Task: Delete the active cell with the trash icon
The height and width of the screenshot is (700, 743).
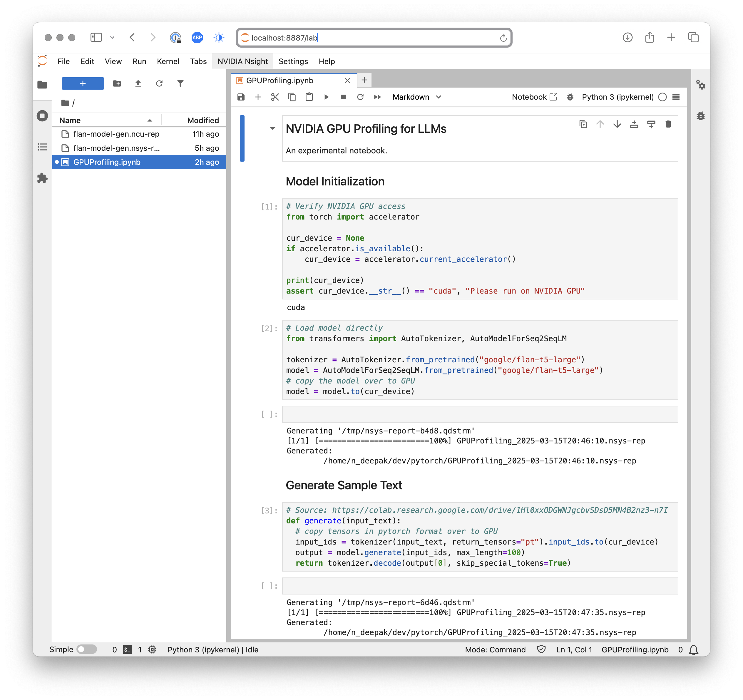Action: coord(668,124)
